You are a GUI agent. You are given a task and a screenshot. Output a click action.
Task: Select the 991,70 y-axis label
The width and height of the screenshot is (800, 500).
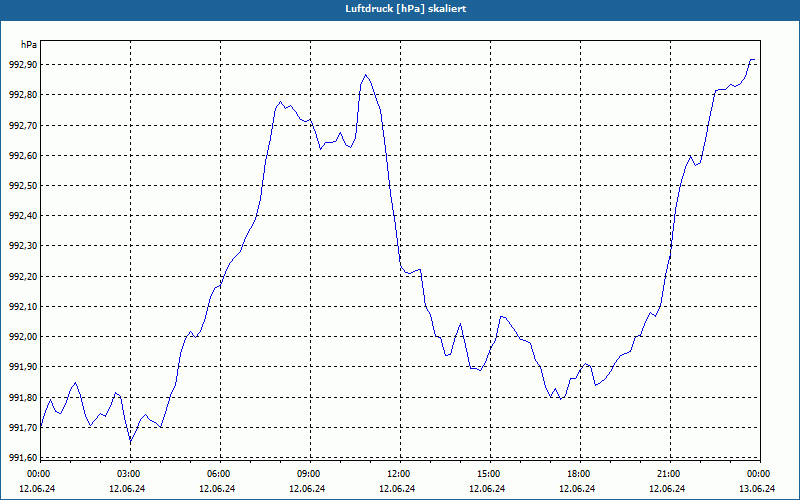23,428
